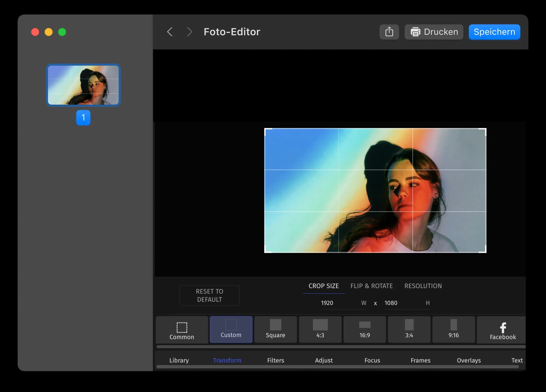
Task: Open the Resolution tab
Action: click(x=423, y=286)
